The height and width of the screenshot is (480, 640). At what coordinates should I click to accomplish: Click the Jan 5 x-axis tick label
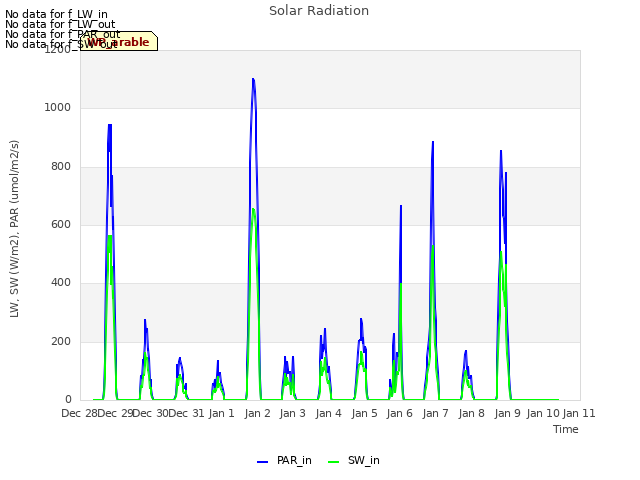click(364, 413)
